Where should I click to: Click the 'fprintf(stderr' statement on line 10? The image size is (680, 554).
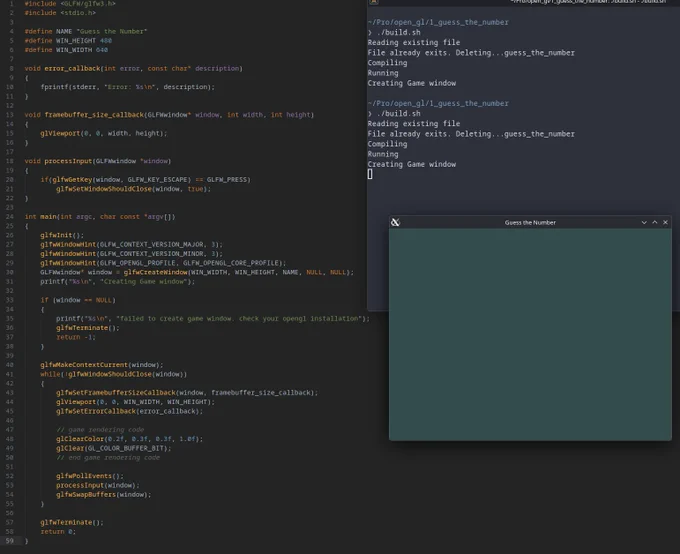(128, 87)
